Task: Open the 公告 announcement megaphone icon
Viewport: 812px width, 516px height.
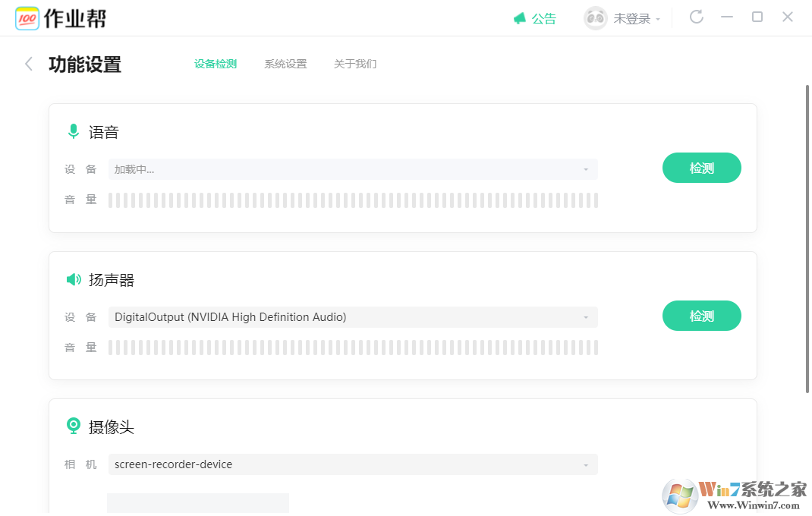Action: (519, 19)
